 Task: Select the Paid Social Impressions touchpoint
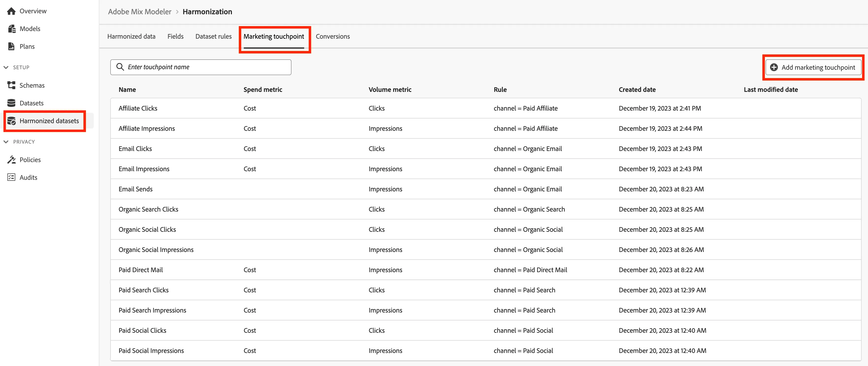pyautogui.click(x=151, y=350)
